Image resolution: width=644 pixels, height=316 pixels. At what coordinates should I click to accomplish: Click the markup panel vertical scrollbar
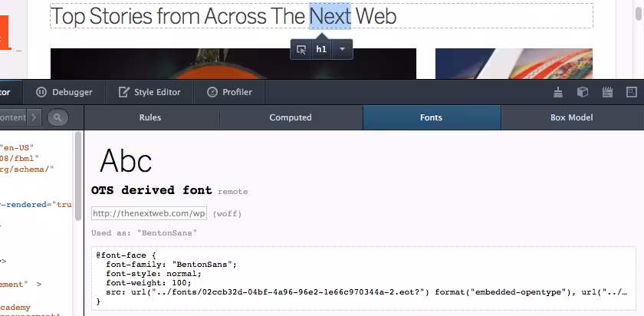(78, 176)
